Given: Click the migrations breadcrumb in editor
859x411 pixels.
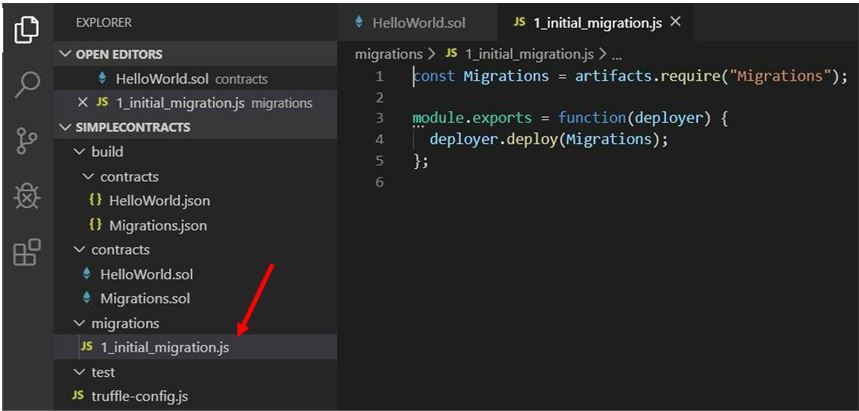Looking at the screenshot, I should [388, 54].
